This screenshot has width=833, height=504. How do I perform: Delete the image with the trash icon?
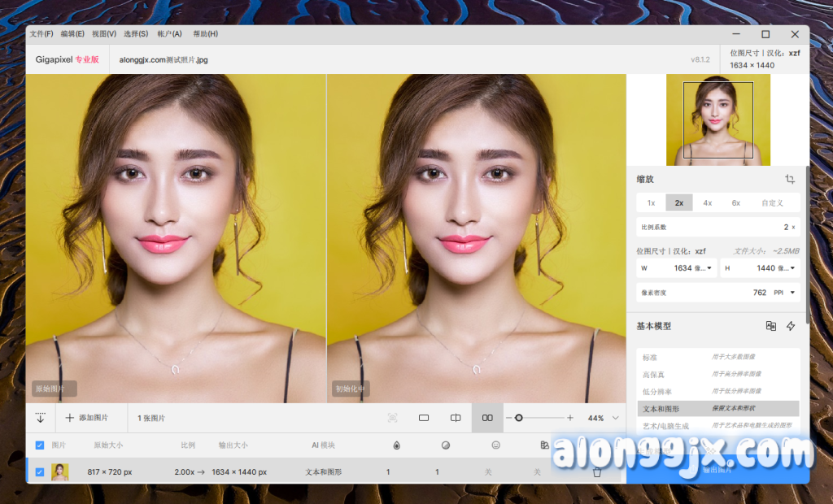[597, 471]
